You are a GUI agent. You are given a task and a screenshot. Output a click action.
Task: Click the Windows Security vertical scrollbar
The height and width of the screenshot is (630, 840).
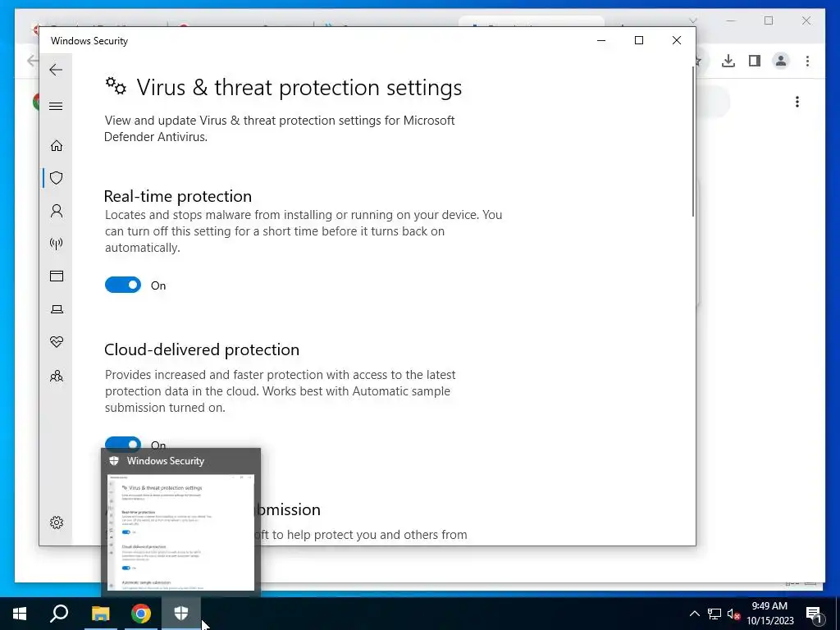coord(693,140)
